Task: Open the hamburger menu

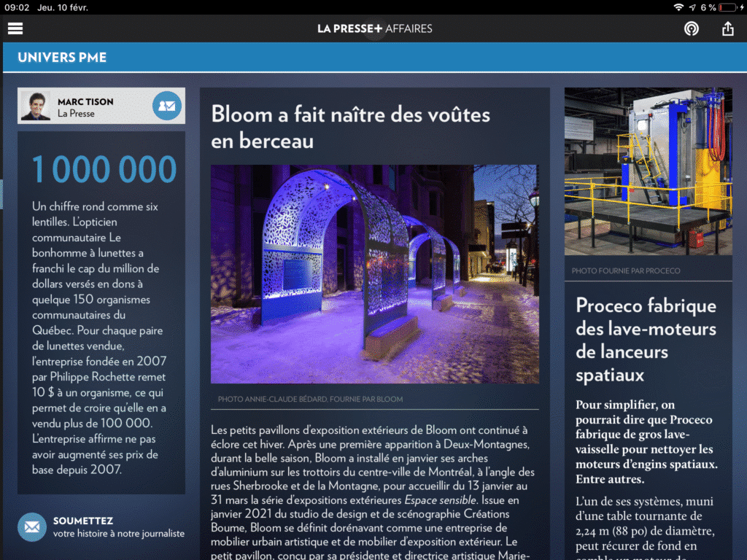Action: point(15,28)
